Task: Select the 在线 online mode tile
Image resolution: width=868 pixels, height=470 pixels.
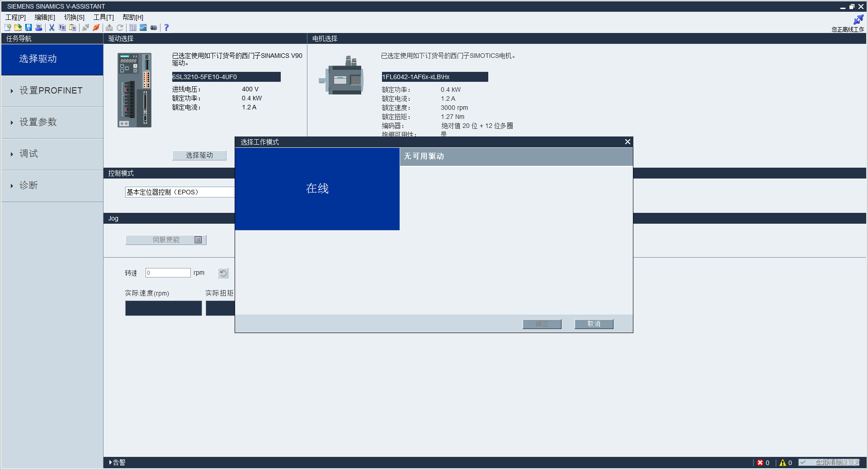Action: tap(317, 189)
